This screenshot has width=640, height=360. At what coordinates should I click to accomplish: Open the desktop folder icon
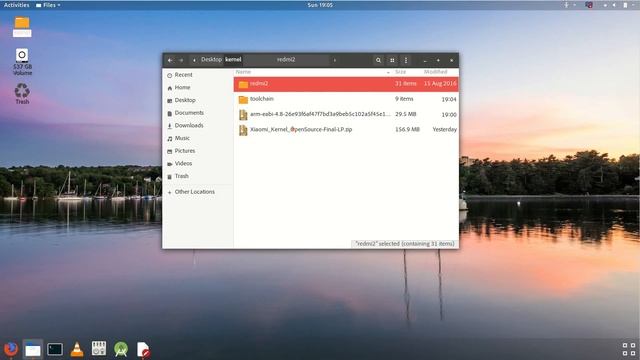click(x=22, y=27)
